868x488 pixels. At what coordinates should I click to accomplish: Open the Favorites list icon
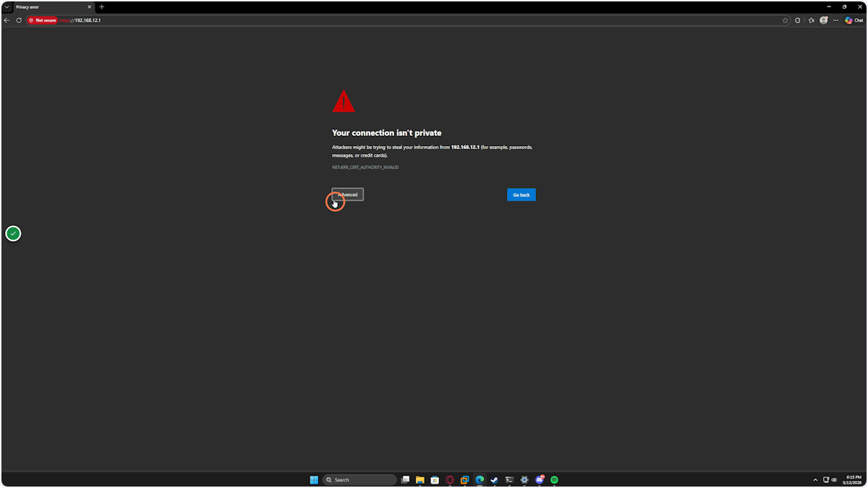coord(810,20)
